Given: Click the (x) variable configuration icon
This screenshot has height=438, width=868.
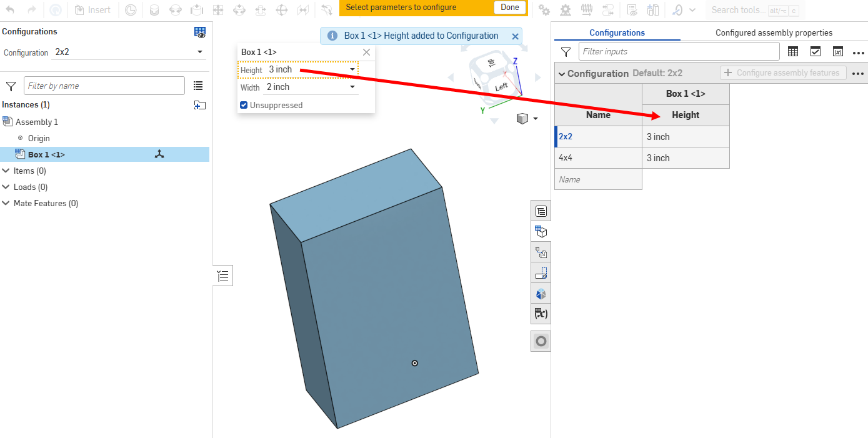Looking at the screenshot, I should click(x=838, y=51).
